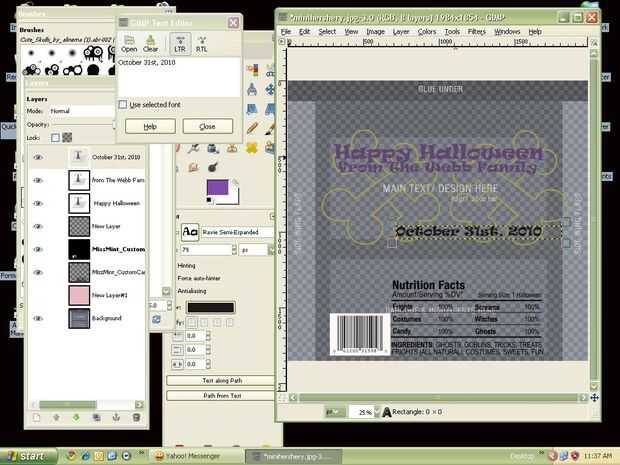Open the Edit menu
The image size is (620, 465).
pyautogui.click(x=304, y=32)
